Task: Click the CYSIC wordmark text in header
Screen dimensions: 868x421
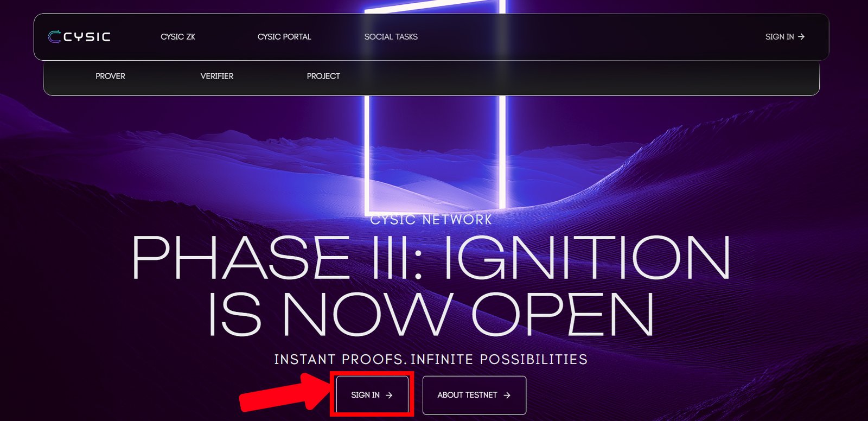Action: point(87,37)
